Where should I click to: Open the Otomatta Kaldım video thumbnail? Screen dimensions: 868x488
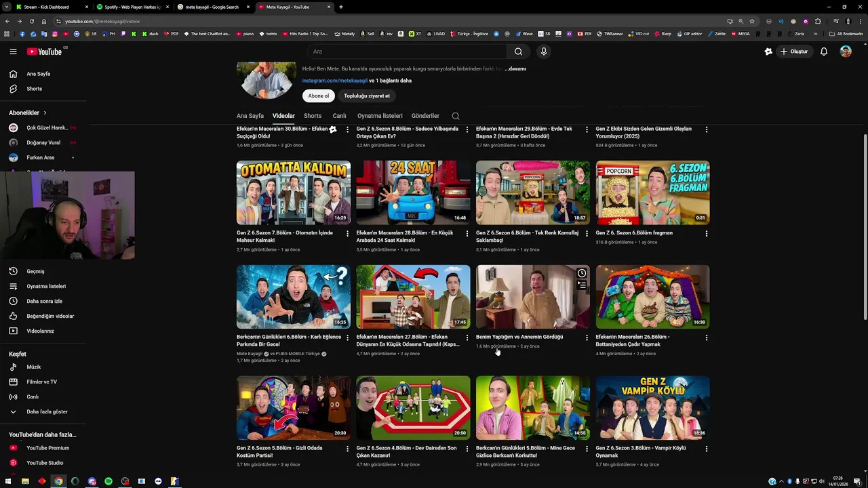[294, 192]
